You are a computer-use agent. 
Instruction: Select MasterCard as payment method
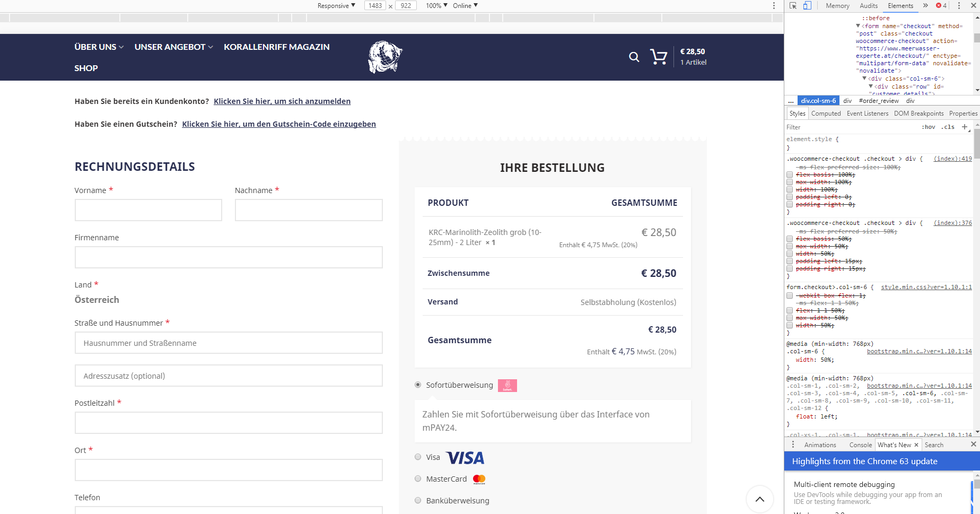click(x=418, y=479)
